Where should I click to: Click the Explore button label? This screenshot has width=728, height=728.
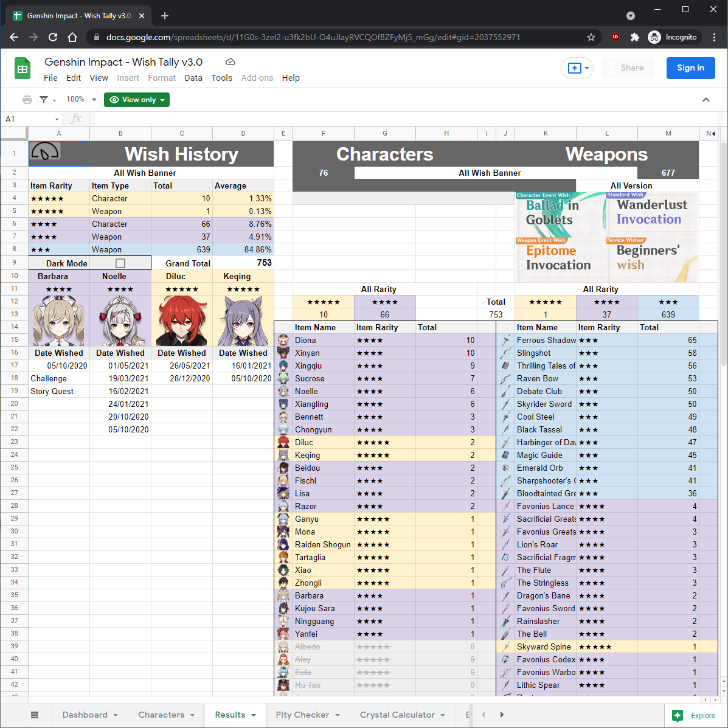[x=703, y=715]
